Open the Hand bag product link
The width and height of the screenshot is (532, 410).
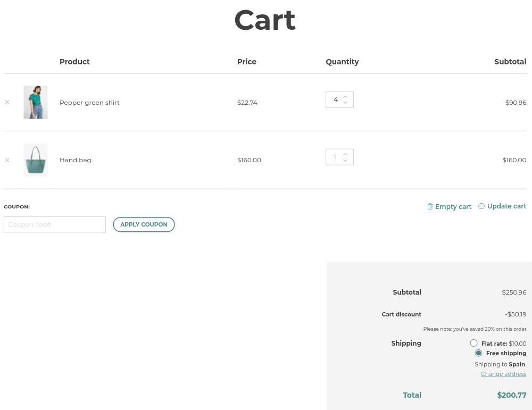[x=75, y=160]
